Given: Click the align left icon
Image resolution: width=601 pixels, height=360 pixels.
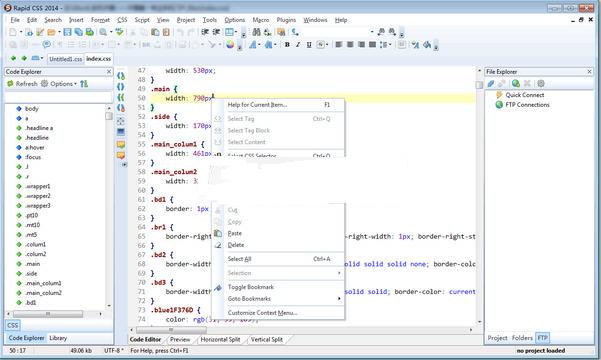Looking at the screenshot, I should [339, 45].
